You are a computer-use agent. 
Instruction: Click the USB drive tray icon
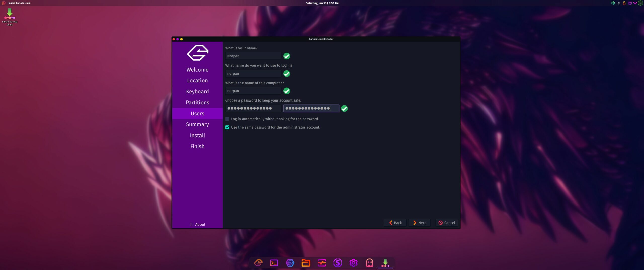624,3
